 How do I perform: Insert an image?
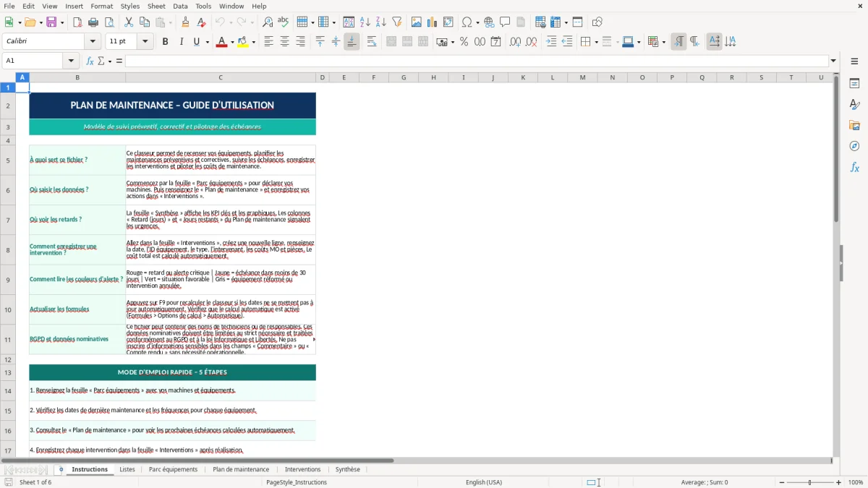tap(417, 22)
